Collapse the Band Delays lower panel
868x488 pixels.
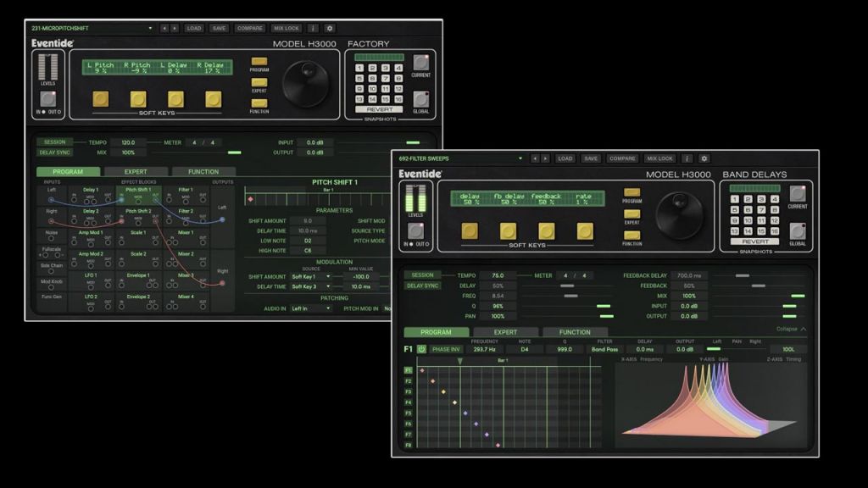pyautogui.click(x=791, y=329)
